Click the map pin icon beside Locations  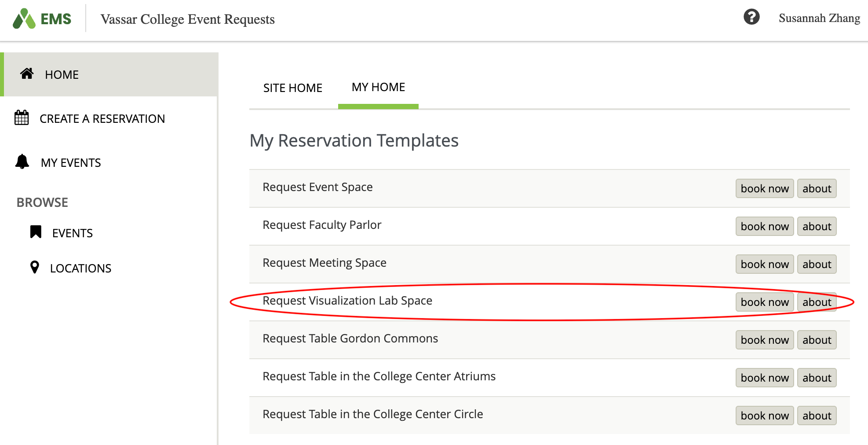click(34, 267)
